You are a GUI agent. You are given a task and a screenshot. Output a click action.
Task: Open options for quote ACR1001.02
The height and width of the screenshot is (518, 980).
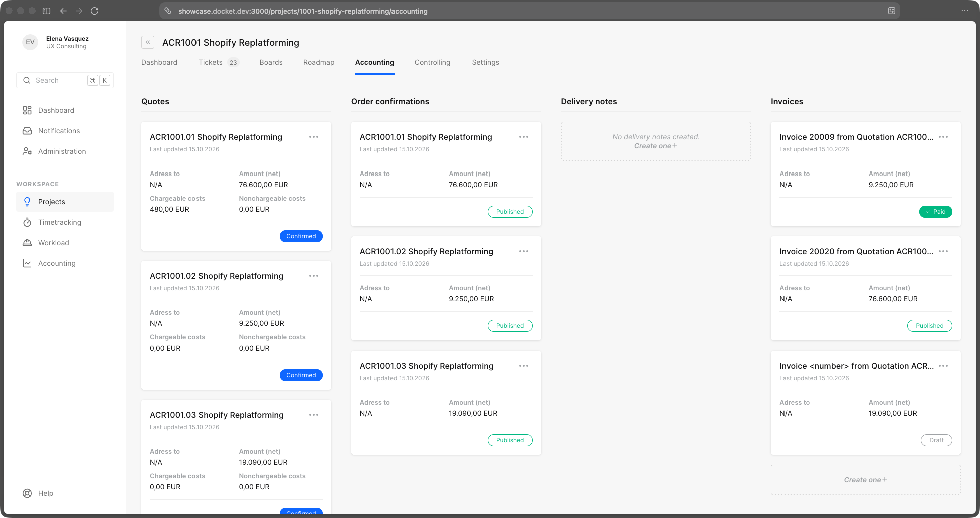(314, 276)
